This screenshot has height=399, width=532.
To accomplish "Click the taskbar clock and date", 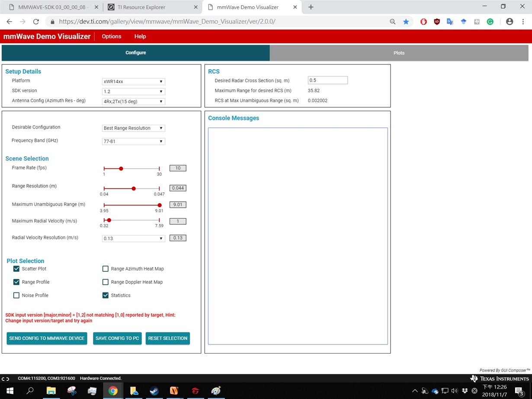I will 494,391.
